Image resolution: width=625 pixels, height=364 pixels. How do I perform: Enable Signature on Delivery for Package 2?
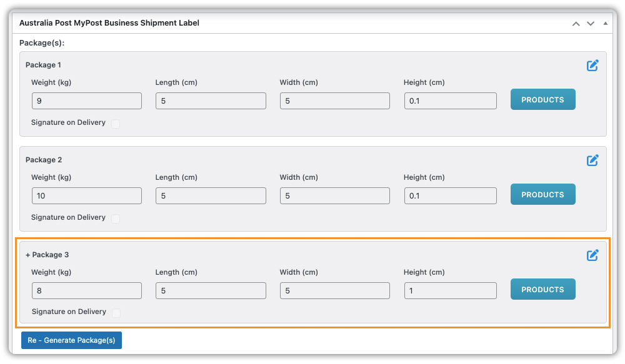coord(116,219)
